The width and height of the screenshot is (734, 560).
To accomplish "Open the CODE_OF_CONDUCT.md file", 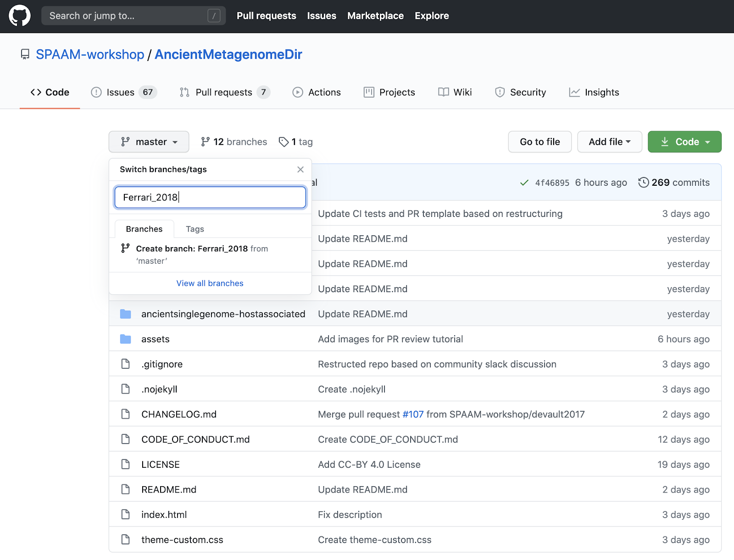I will [x=195, y=439].
